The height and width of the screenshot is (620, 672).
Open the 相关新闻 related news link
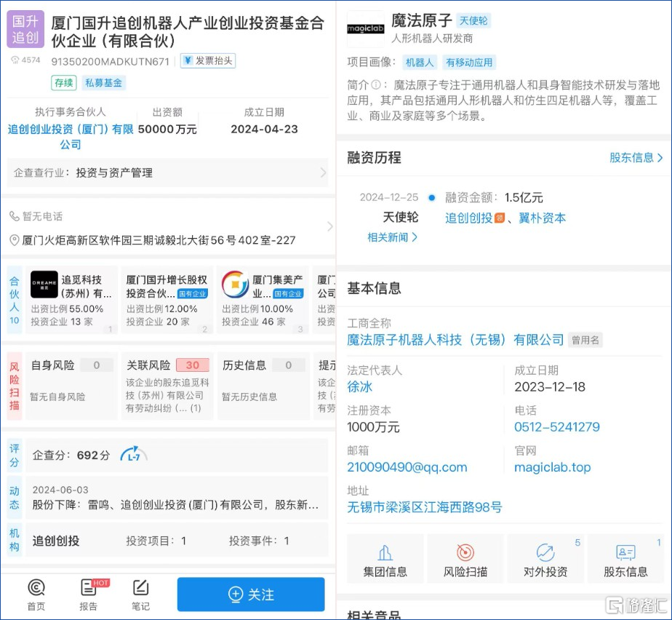[x=392, y=237]
